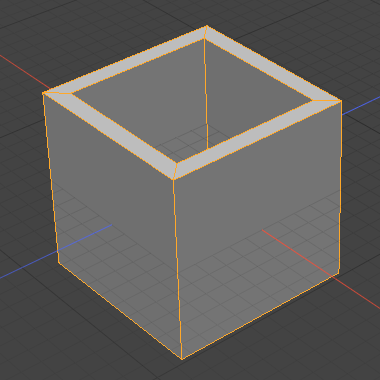Click the blue axis line left of the cube
The height and width of the screenshot is (380, 380).
[28, 264]
